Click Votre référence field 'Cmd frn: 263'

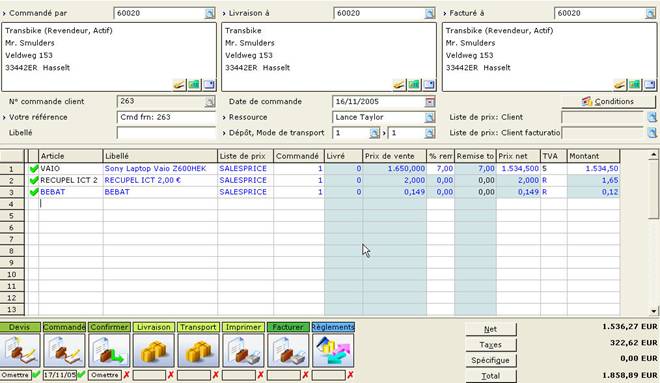tap(166, 117)
